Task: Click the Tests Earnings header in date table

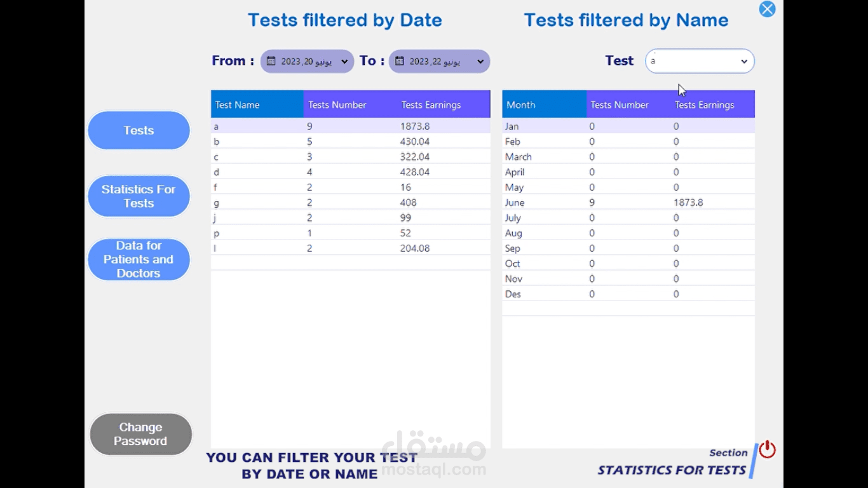Action: (x=444, y=105)
